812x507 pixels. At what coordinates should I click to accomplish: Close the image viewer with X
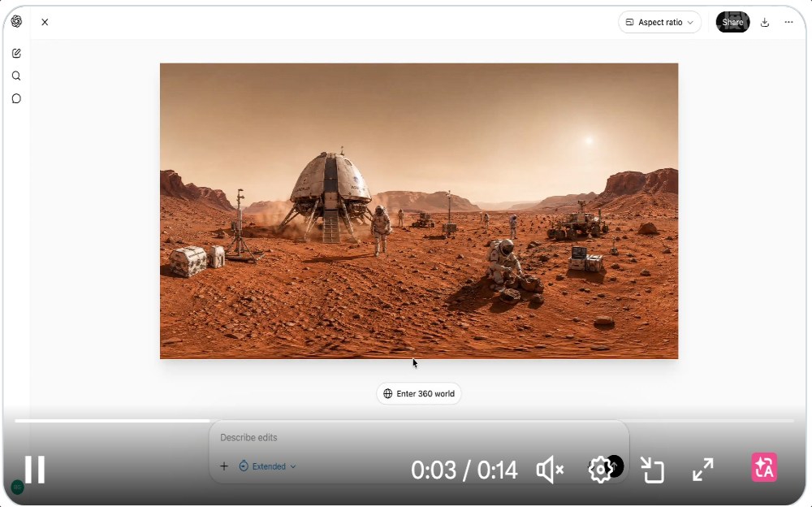[x=45, y=23]
